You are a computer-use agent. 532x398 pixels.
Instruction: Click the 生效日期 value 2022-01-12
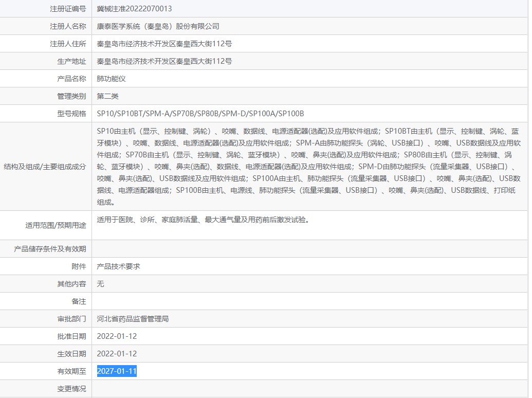click(x=117, y=354)
